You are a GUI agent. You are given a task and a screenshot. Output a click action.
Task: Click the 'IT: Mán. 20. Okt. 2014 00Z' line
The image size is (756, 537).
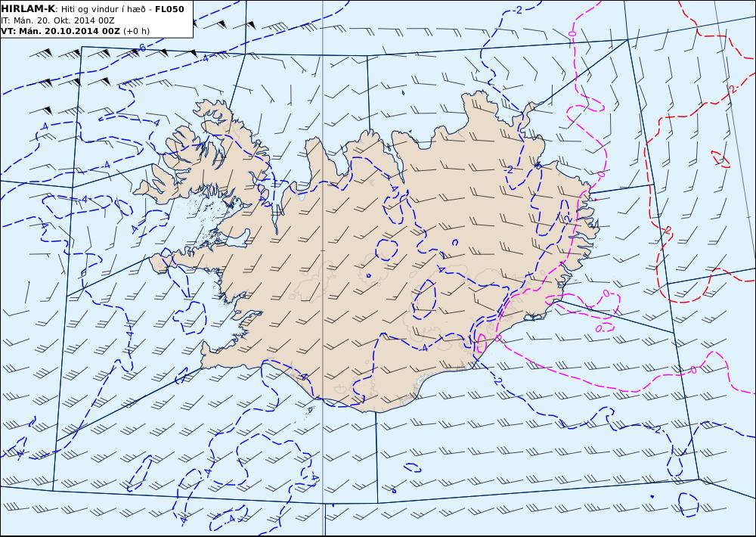58,20
